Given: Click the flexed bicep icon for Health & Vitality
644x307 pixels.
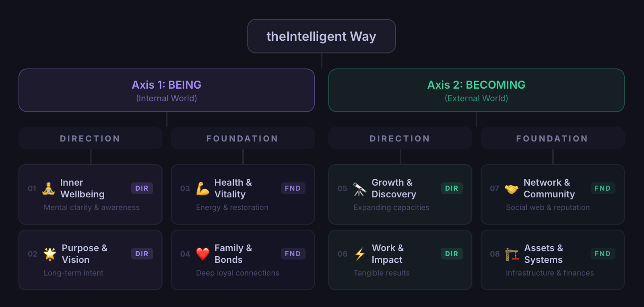Looking at the screenshot, I should (x=202, y=189).
